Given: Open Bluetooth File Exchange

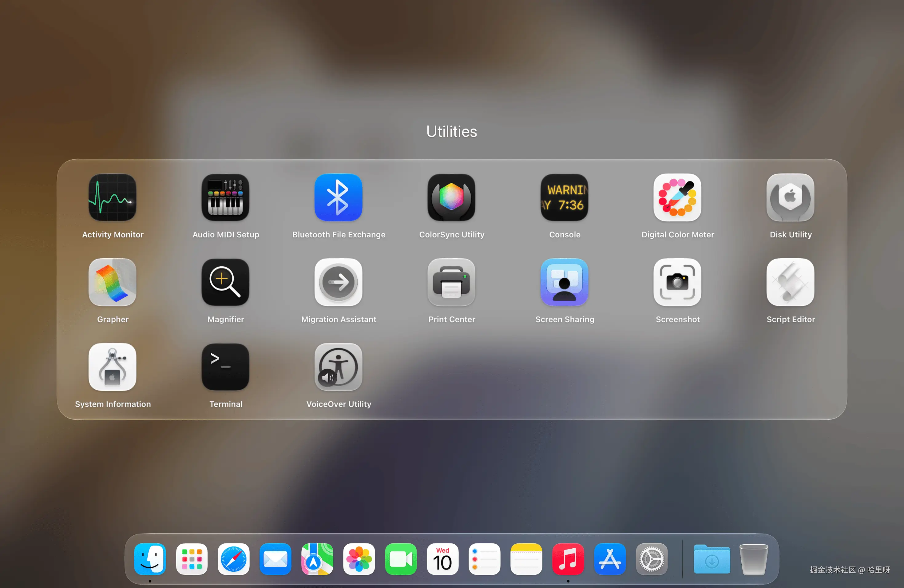Looking at the screenshot, I should pos(339,197).
